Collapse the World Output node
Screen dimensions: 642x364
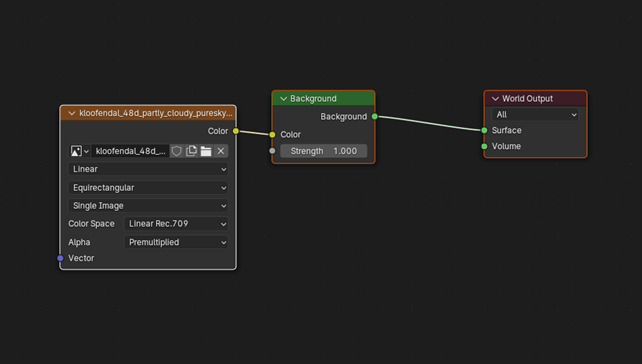[495, 99]
